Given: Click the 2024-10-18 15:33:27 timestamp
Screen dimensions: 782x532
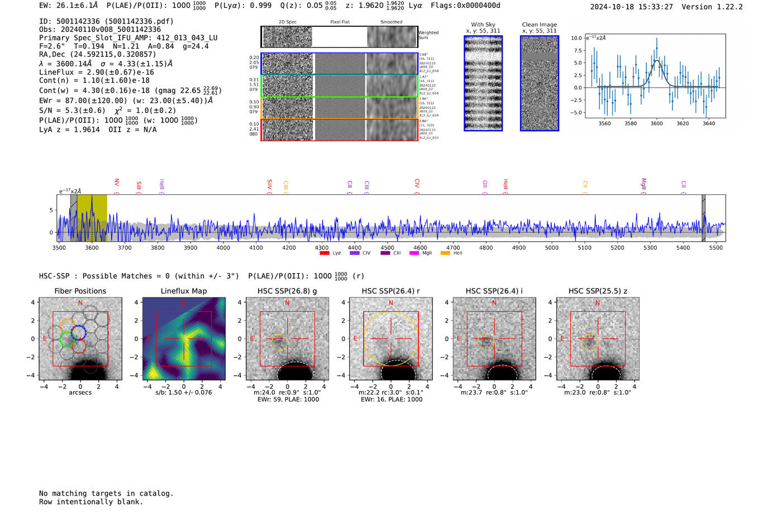Looking at the screenshot, I should click(631, 7).
